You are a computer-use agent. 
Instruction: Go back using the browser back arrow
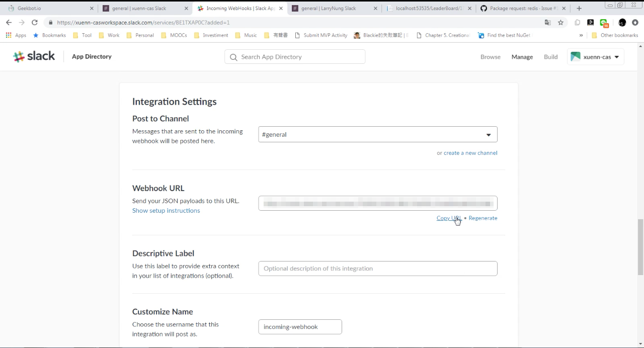[x=9, y=23]
